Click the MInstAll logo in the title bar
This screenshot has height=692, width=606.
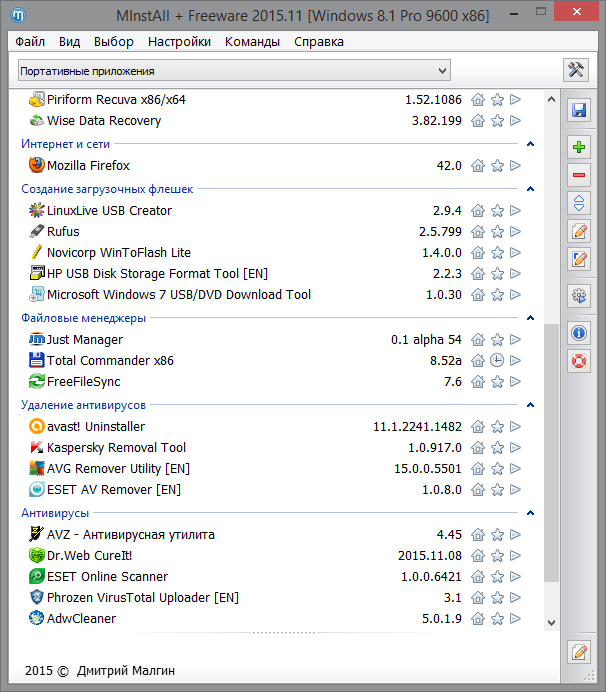click(x=18, y=15)
